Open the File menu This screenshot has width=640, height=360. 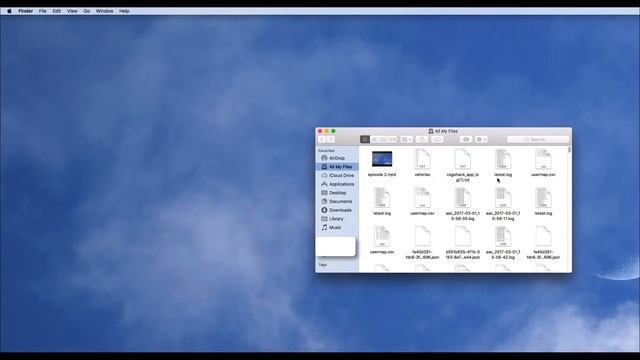pos(42,11)
